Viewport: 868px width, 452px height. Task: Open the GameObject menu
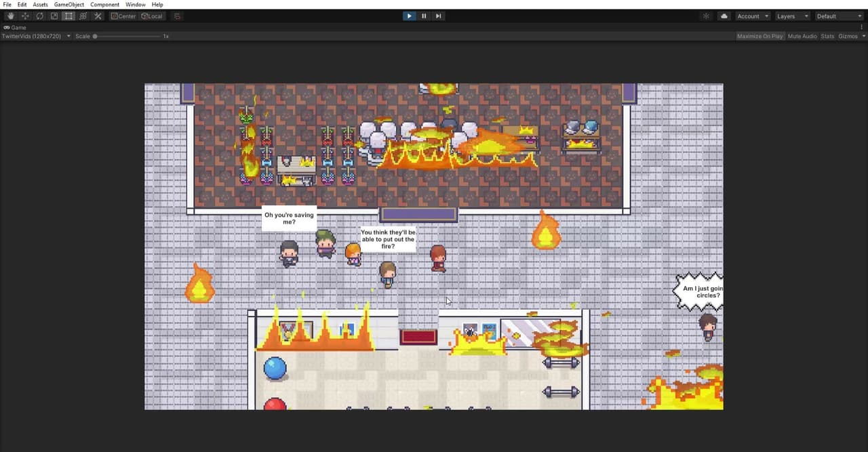click(x=69, y=5)
